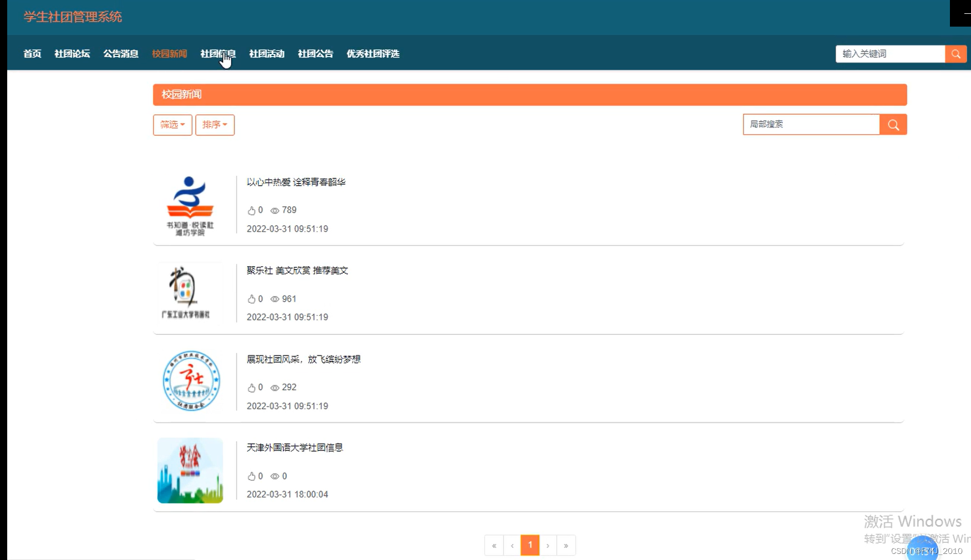
Task: Click the like icon on 天津外国语大学社团信息
Action: pos(251,476)
